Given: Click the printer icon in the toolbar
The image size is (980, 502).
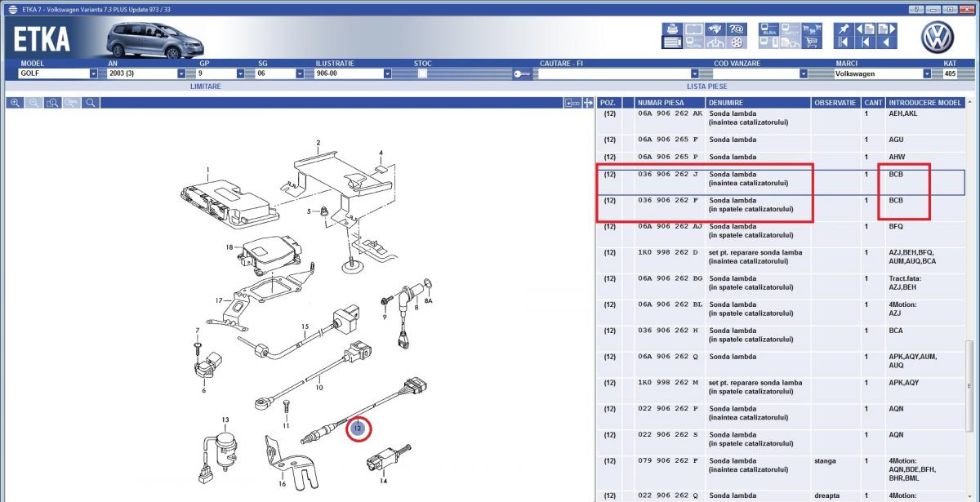Looking at the screenshot, I should point(672,29).
